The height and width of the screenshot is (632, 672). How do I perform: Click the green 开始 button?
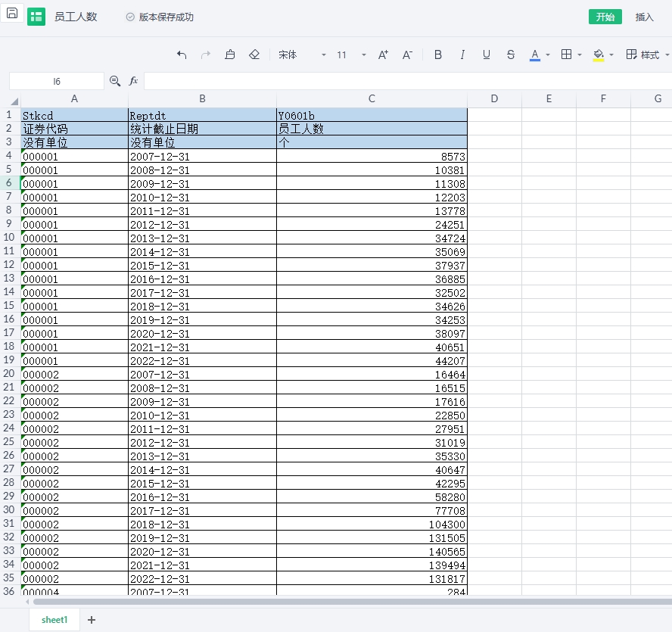(605, 17)
